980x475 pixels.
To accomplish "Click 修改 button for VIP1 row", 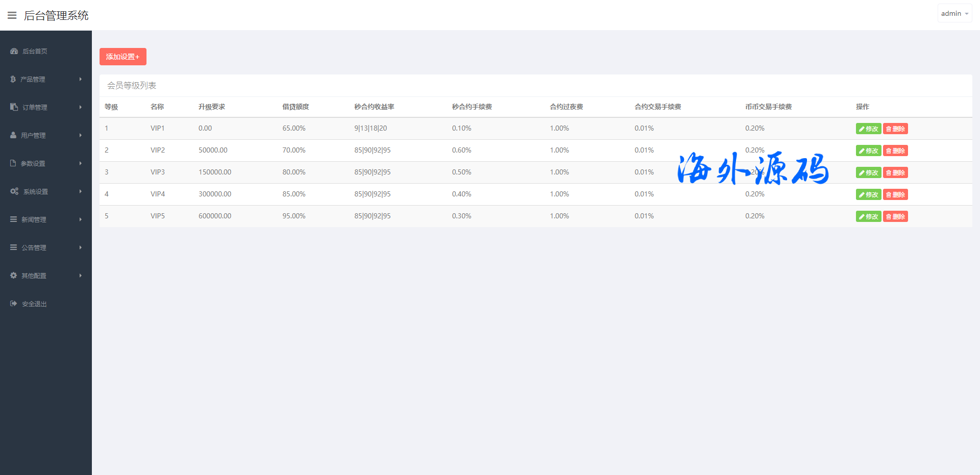I will 868,129.
